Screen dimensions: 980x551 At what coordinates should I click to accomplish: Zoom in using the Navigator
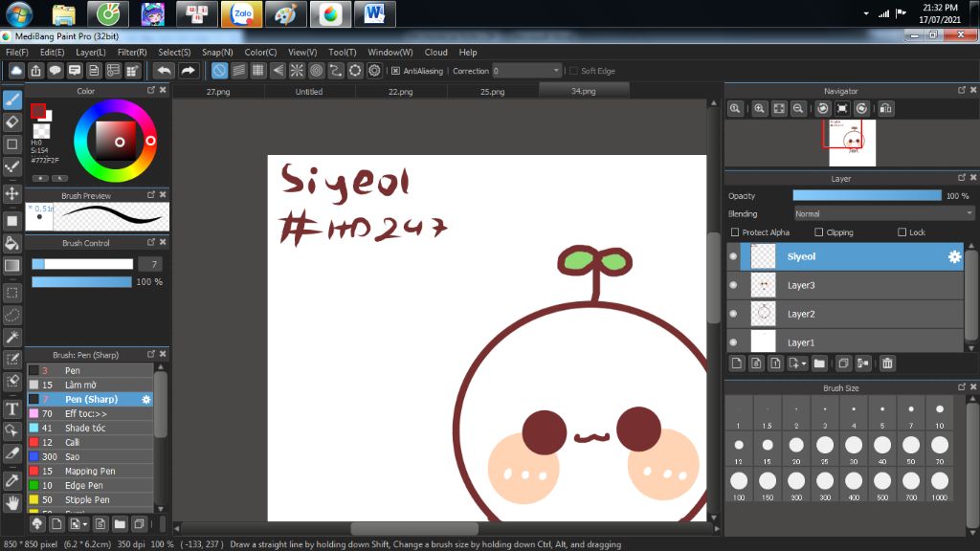coord(759,109)
